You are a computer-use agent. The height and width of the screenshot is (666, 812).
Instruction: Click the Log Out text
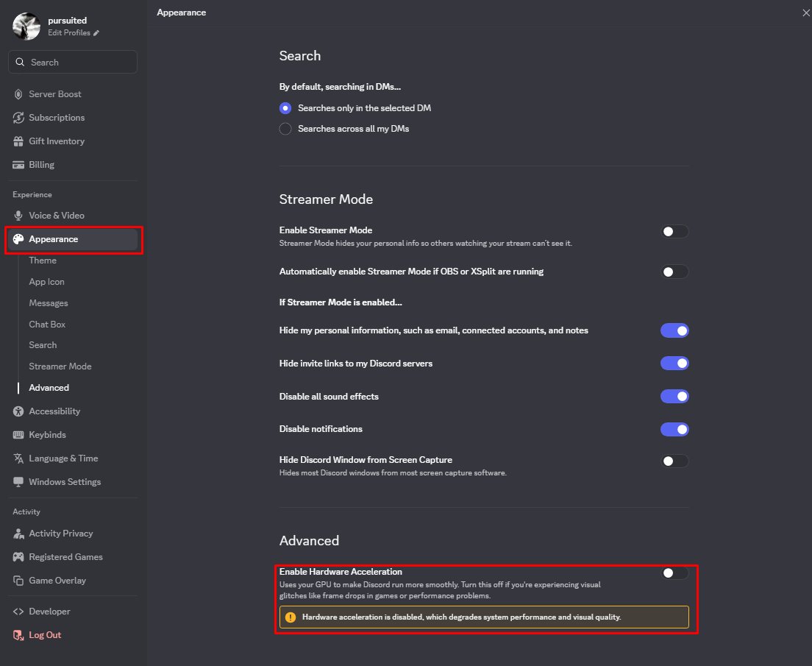coord(45,635)
